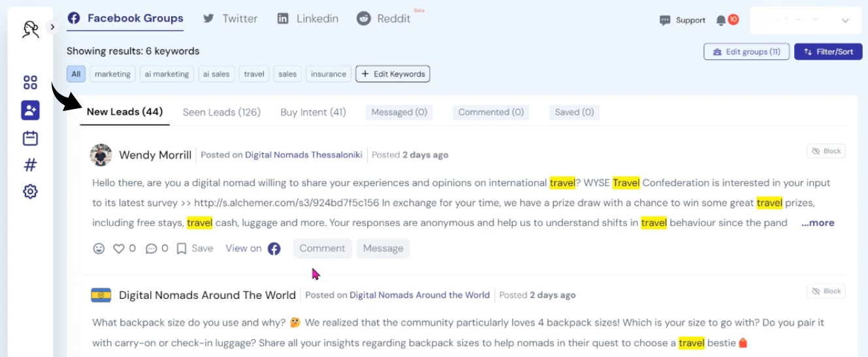Open the Messaged (0) tab
The height and width of the screenshot is (357, 868).
(x=399, y=112)
